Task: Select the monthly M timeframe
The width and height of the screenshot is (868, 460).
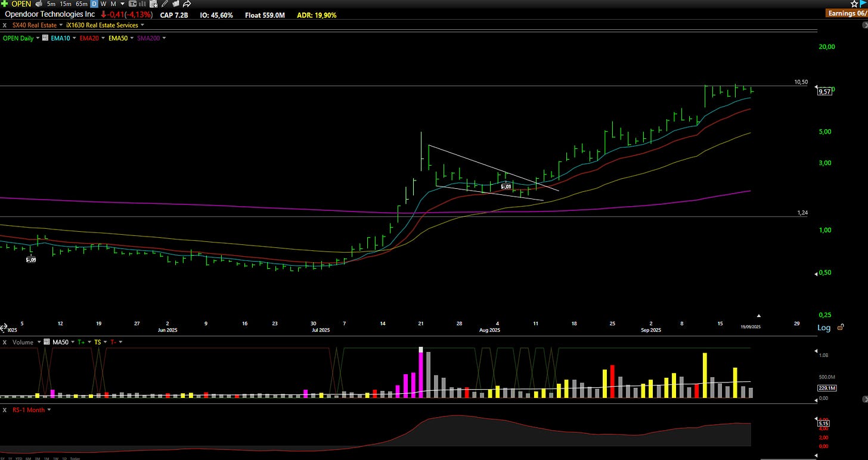Action: tap(113, 4)
